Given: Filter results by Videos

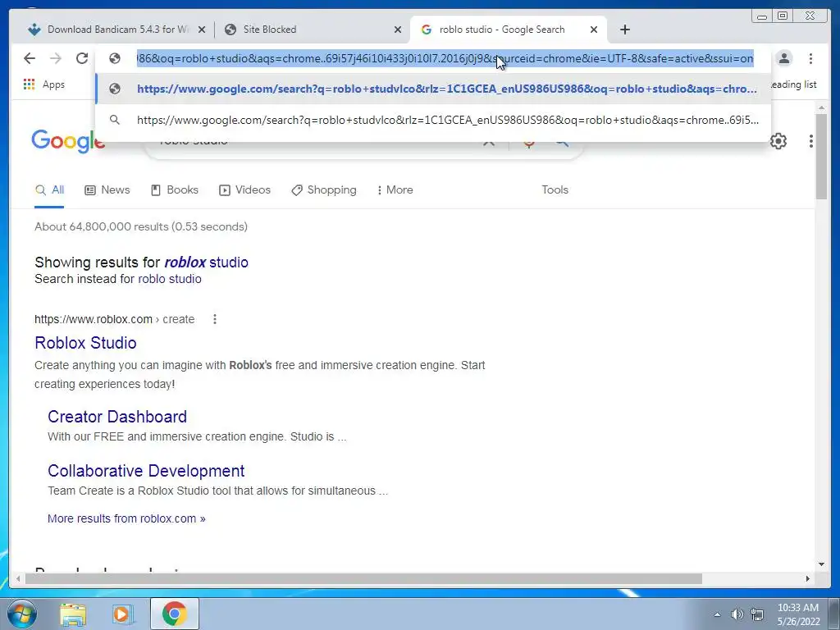Looking at the screenshot, I should (244, 190).
